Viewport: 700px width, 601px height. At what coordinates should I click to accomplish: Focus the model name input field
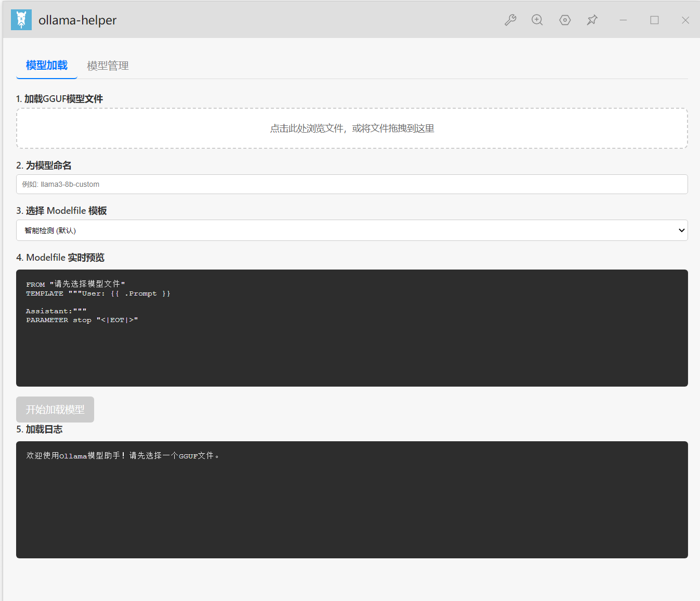click(352, 184)
